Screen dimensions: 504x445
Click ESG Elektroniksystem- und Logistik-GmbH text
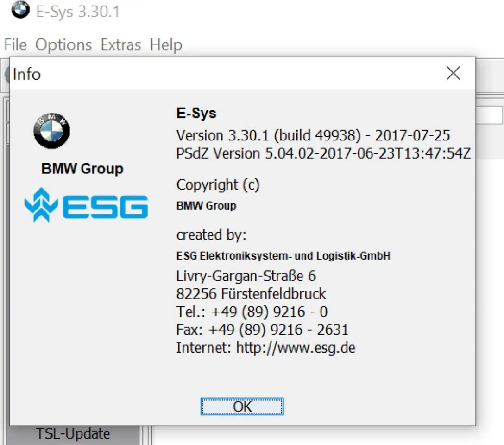(x=283, y=256)
